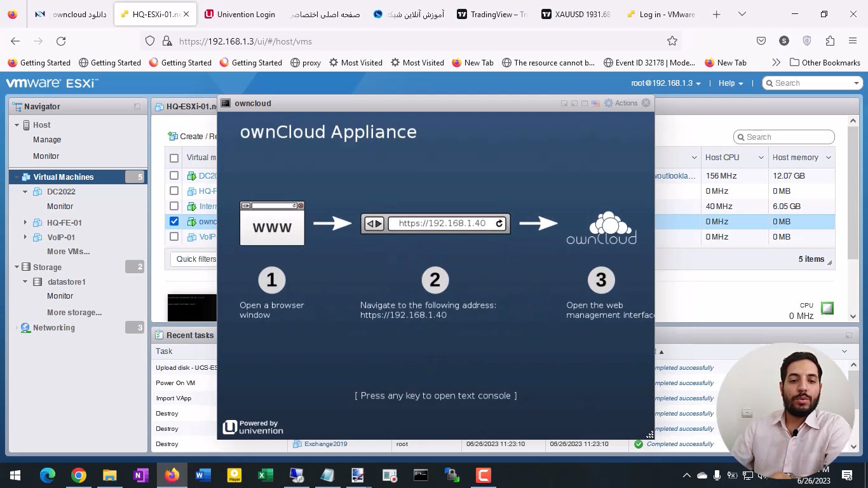
Task: Open Word from the taskbar
Action: (203, 475)
